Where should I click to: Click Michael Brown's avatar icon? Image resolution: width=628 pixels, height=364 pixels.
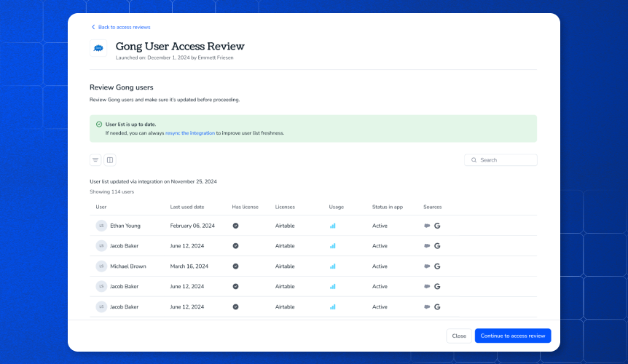(x=101, y=266)
